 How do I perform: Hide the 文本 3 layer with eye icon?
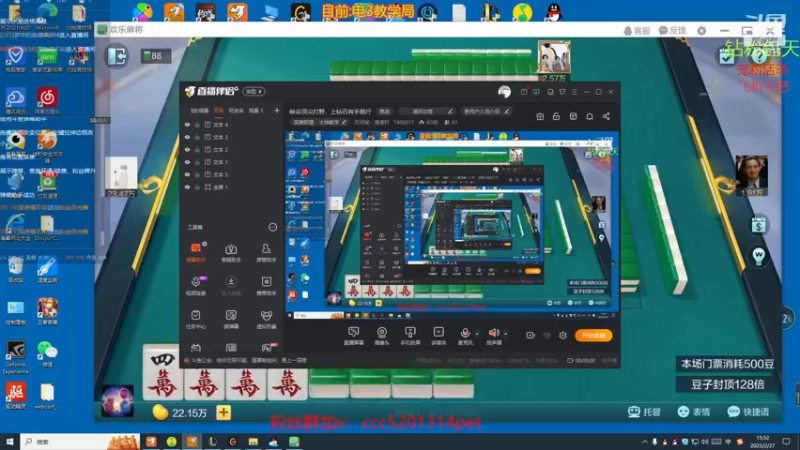pos(187,137)
